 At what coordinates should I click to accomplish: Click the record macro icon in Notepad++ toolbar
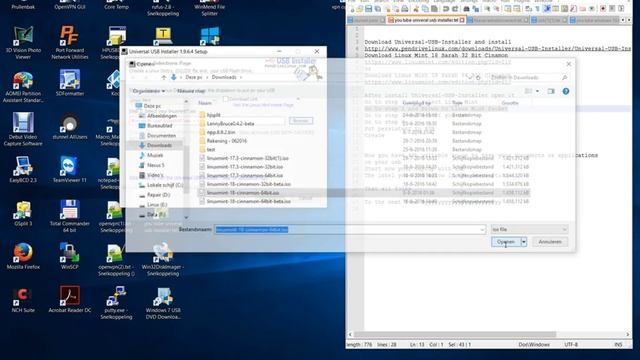(603, 9)
